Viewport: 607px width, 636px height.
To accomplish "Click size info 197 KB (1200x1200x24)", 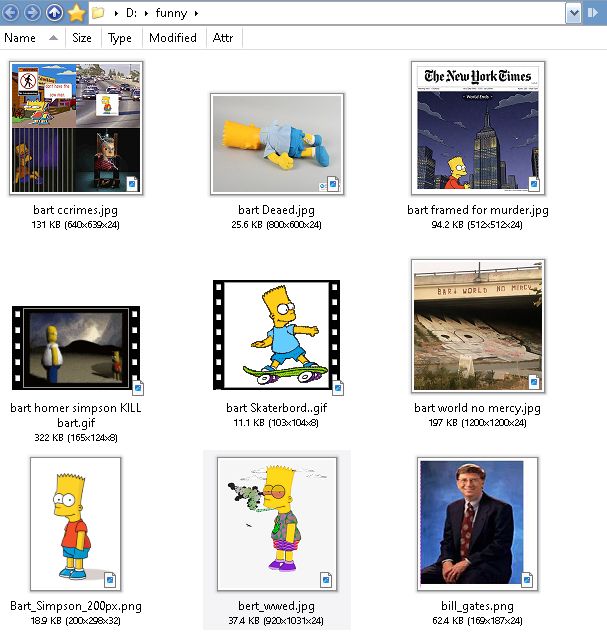I will 478,423.
